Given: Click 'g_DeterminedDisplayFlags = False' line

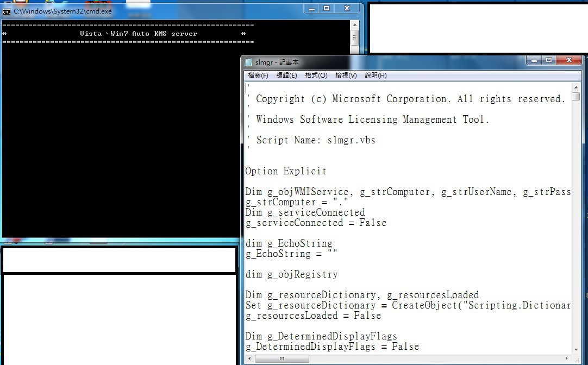Looking at the screenshot, I should click(x=332, y=347).
